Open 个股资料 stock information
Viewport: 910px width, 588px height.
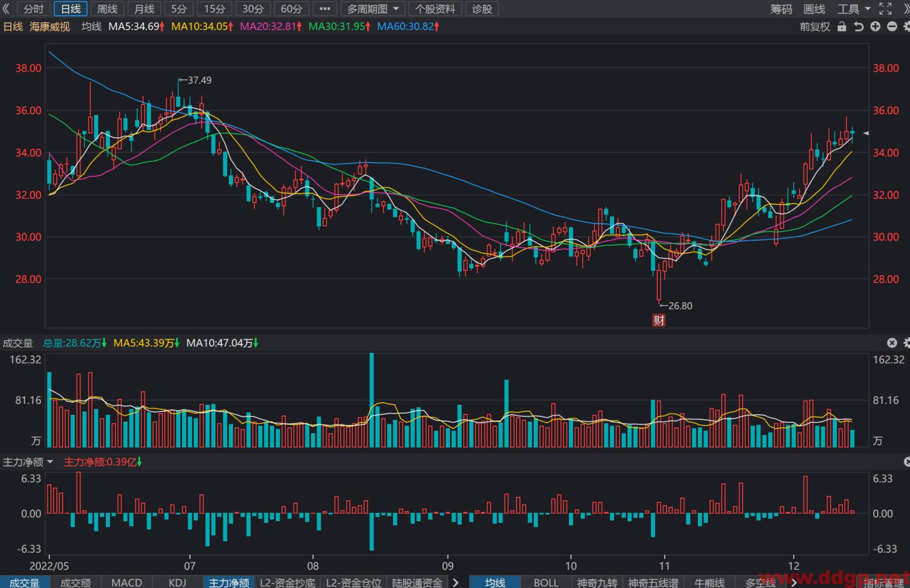(x=435, y=9)
